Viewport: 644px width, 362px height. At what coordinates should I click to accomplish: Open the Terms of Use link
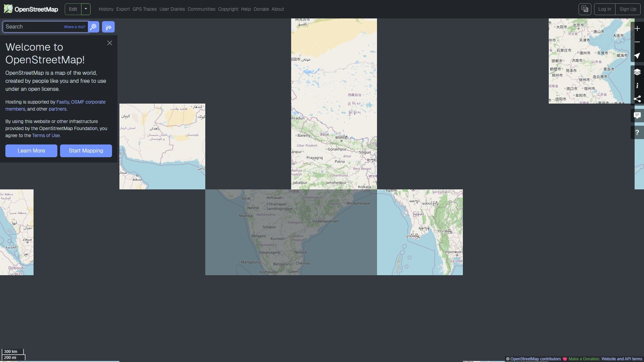[46, 135]
